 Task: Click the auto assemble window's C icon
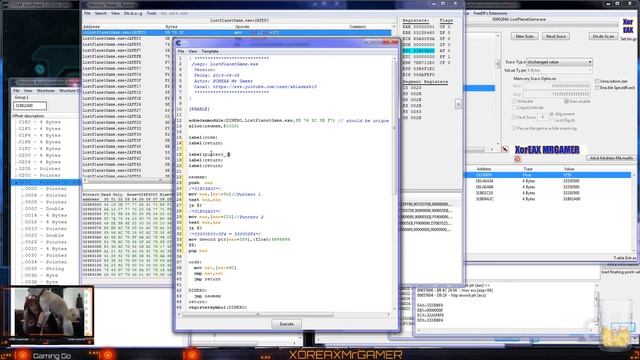coord(178,43)
